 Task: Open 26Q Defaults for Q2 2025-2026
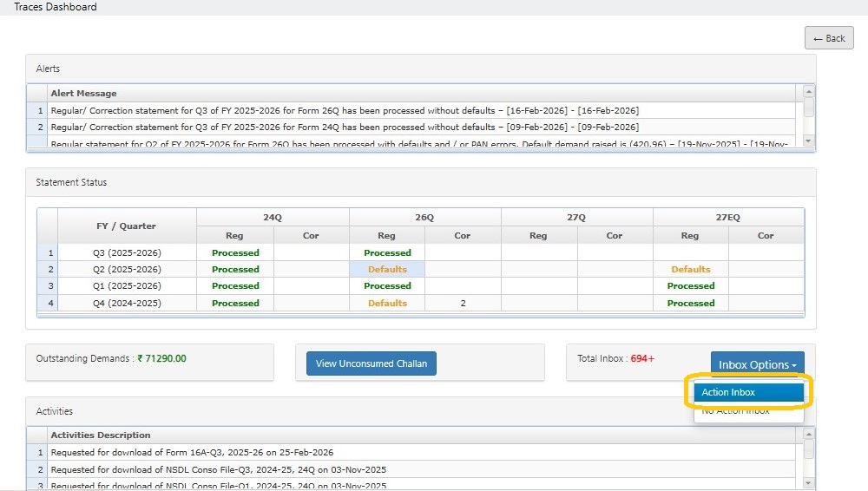coord(387,270)
